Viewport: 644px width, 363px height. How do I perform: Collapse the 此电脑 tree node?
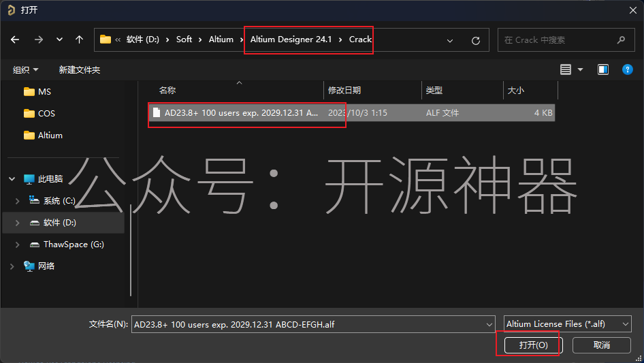[x=12, y=179]
